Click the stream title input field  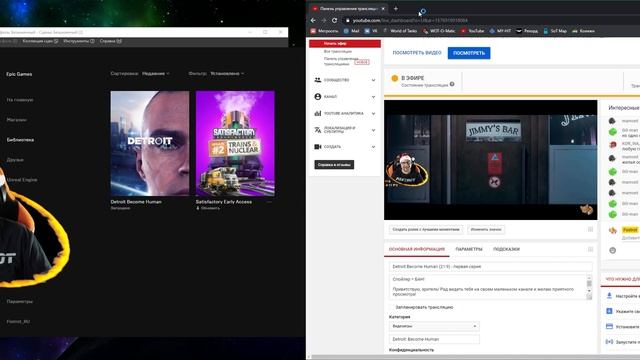coord(490,267)
